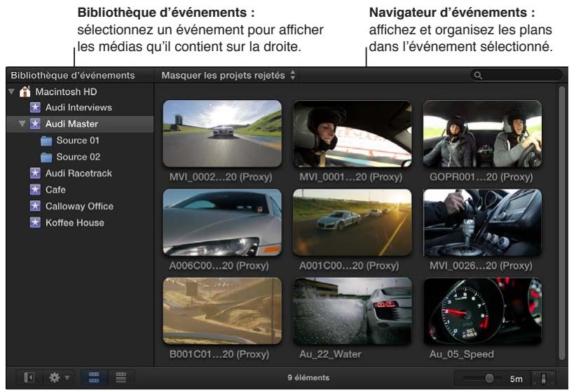Screen dimensions: 569x392
Task: Hide the Event Library with sidebar button
Action: [29, 378]
